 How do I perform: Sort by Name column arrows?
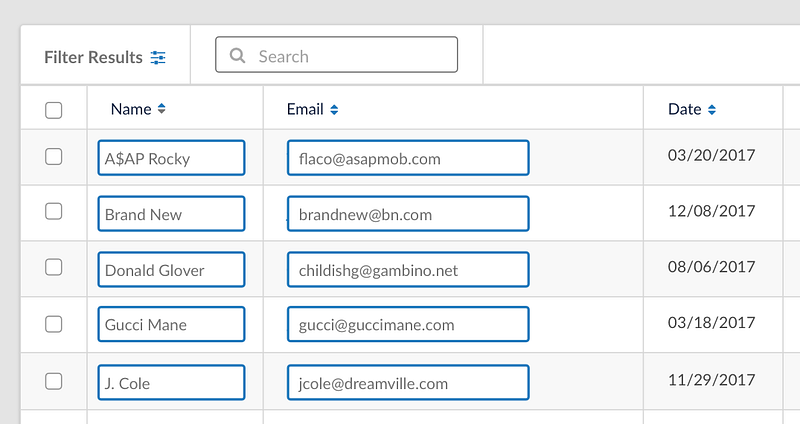point(161,109)
